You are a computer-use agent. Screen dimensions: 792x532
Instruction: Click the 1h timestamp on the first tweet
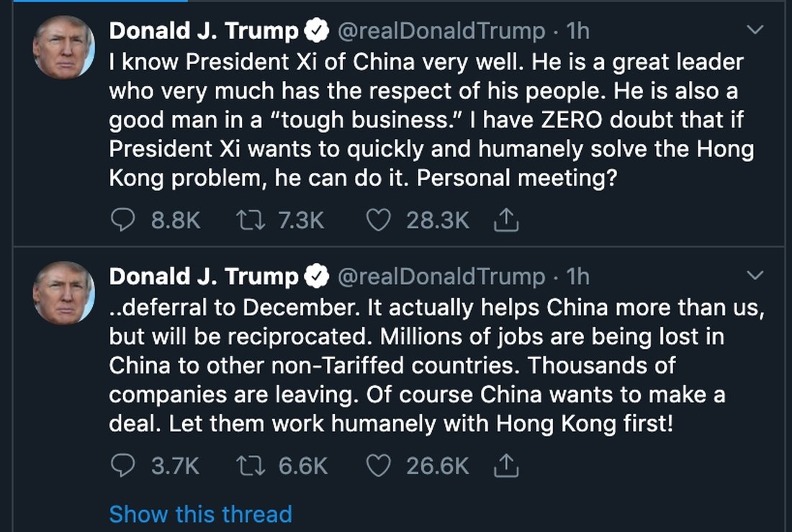pos(578,31)
